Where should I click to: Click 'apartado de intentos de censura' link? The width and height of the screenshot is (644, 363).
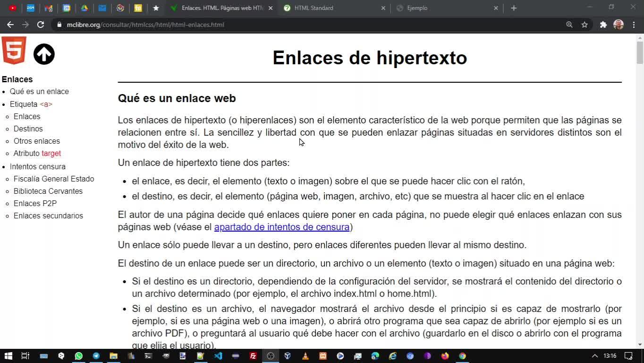[x=282, y=227]
